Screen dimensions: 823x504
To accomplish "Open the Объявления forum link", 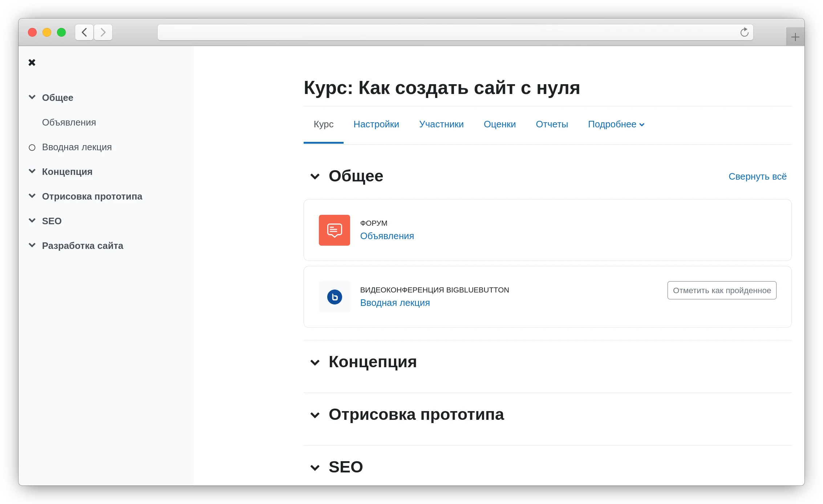I will point(387,236).
